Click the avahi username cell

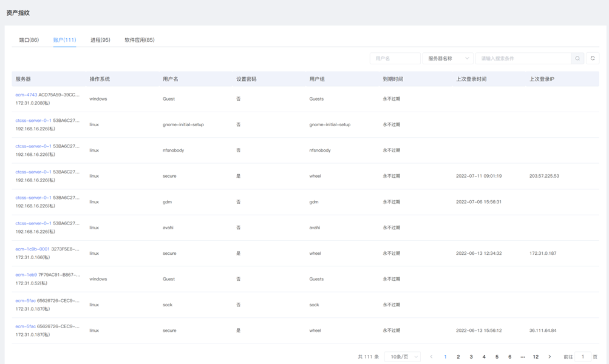pos(168,227)
